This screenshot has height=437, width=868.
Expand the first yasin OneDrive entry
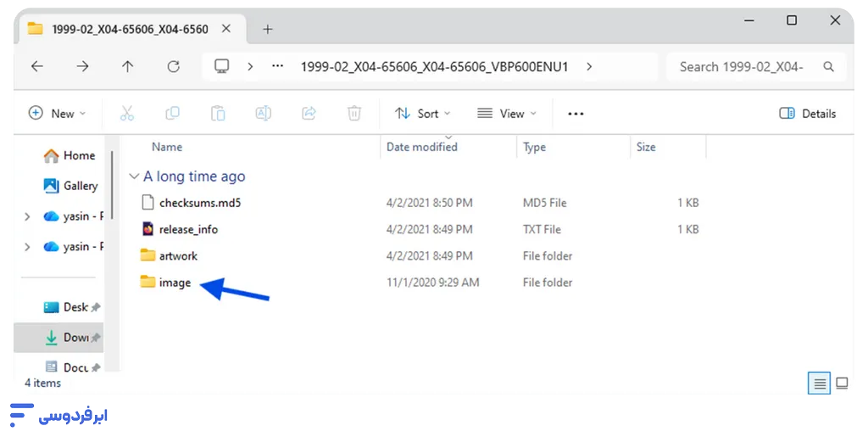(27, 216)
